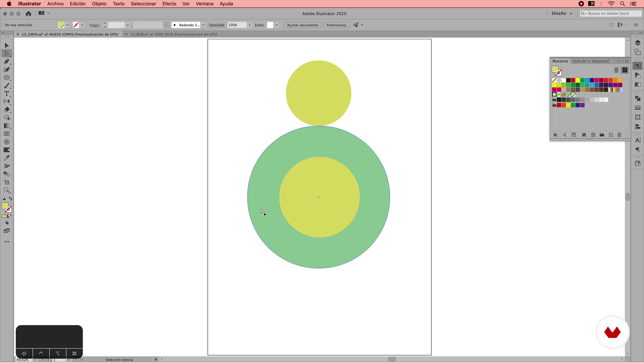Open Edit Toolbar three-dots button
Image resolution: width=644 pixels, height=362 pixels.
click(x=7, y=242)
